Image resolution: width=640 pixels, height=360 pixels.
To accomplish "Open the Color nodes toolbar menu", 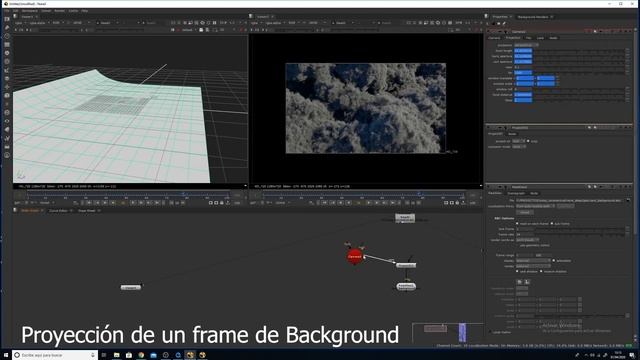I will [x=7, y=53].
